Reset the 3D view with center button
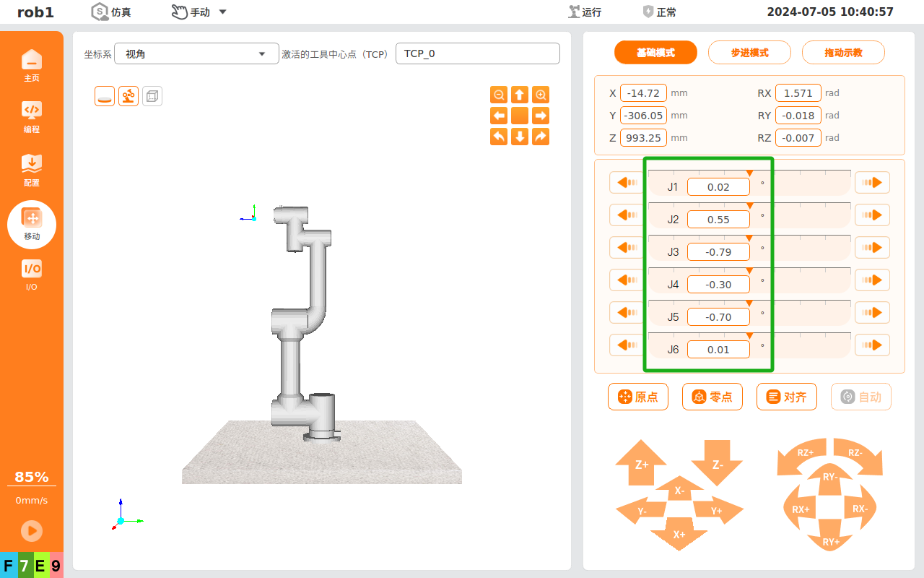This screenshot has height=578, width=924. click(x=520, y=116)
